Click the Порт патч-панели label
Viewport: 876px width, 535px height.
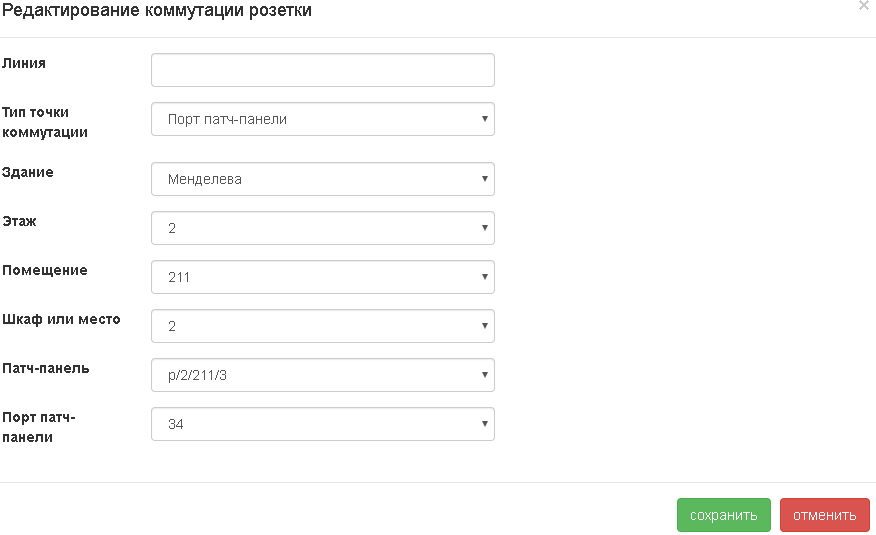coord(39,427)
